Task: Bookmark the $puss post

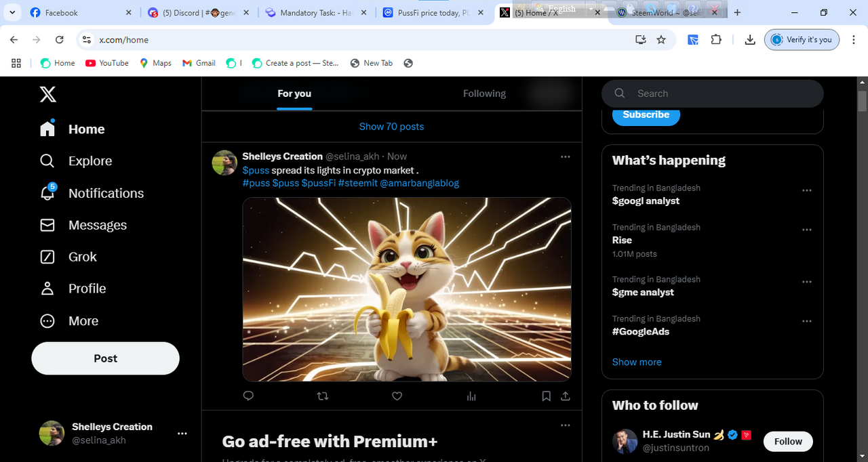Action: tap(546, 396)
